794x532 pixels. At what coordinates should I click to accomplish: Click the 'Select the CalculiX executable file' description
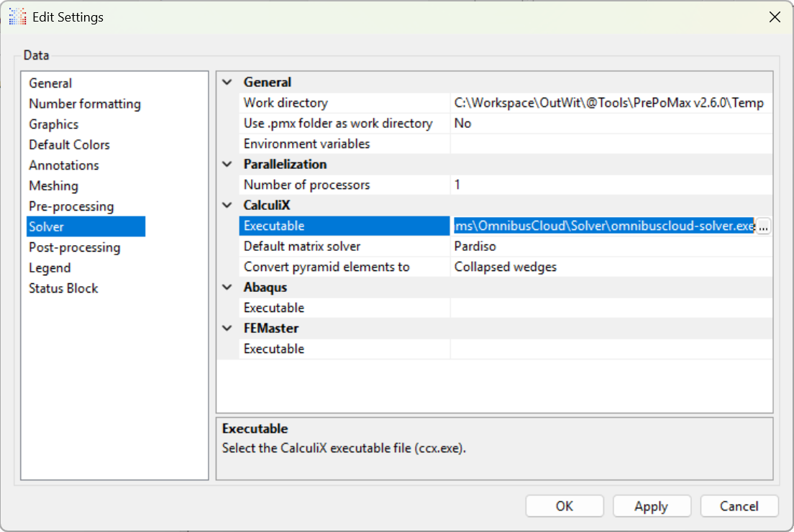coord(344,448)
